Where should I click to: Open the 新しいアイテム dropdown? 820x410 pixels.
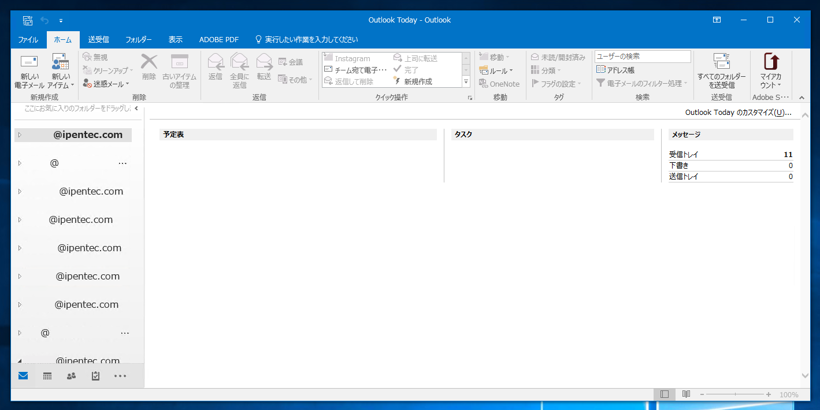pos(61,71)
